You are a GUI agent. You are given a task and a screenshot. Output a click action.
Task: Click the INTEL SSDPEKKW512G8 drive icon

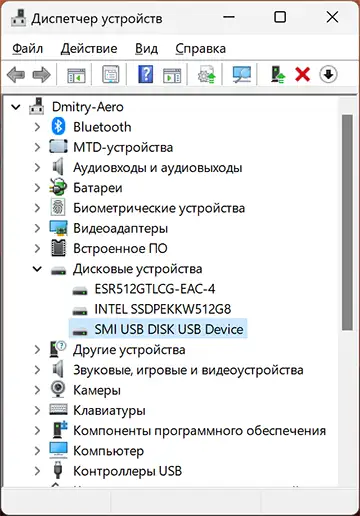pos(80,311)
